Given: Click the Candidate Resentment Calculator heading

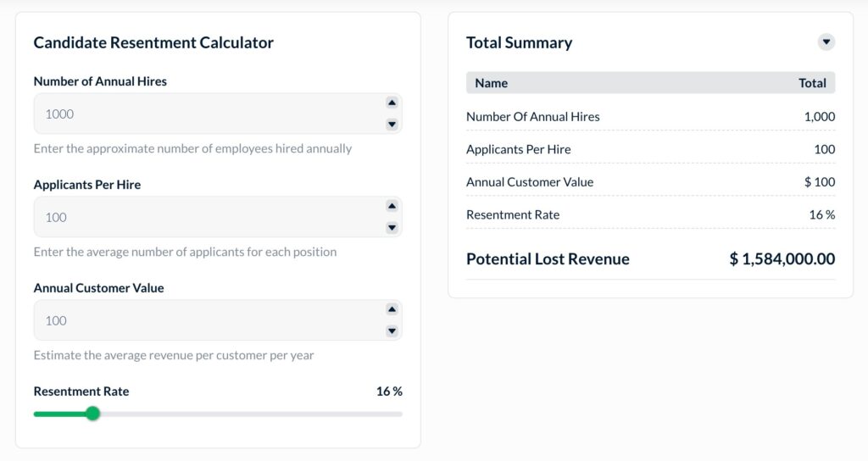Looking at the screenshot, I should click(153, 42).
